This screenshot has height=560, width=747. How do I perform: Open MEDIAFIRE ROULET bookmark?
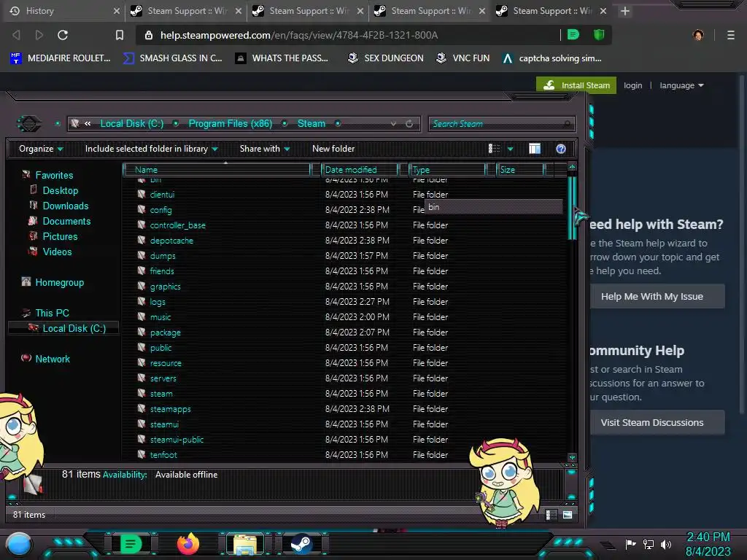tap(61, 58)
